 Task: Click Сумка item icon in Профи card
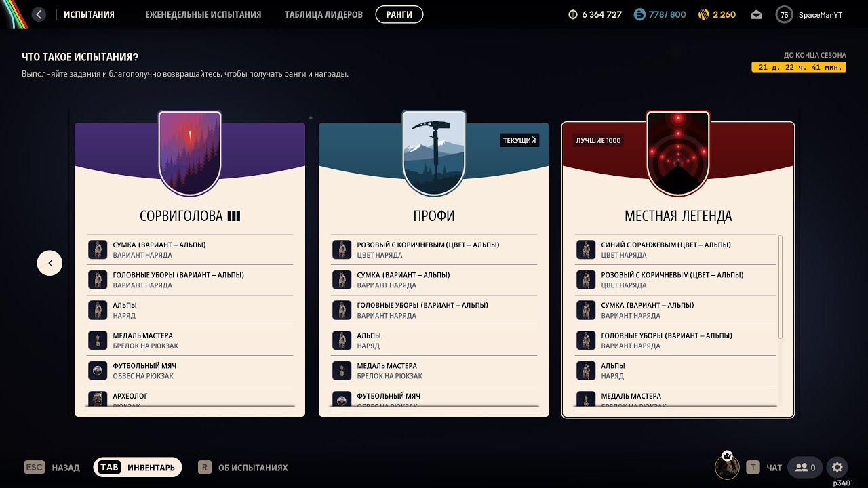tap(342, 280)
